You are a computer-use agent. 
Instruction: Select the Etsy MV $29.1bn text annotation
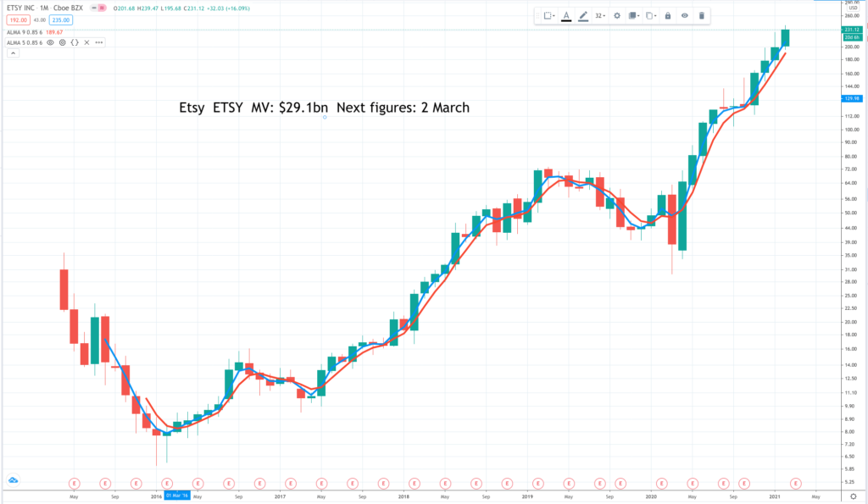[x=325, y=108]
